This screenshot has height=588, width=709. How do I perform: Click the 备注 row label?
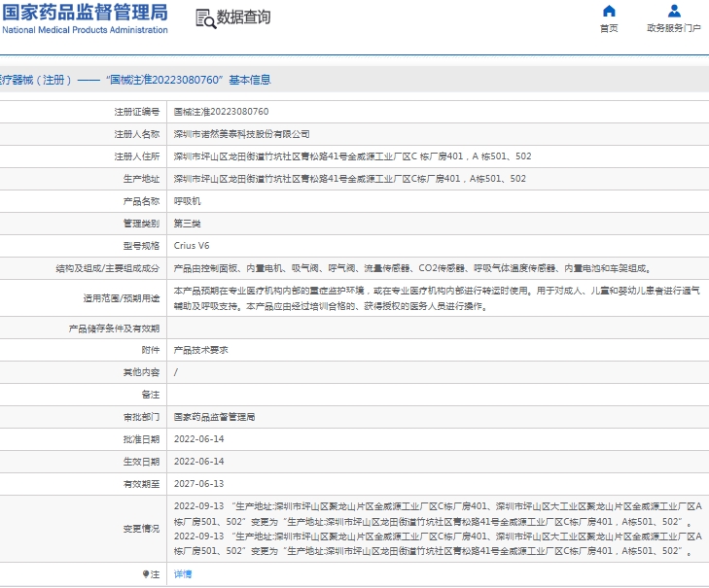pyautogui.click(x=151, y=395)
